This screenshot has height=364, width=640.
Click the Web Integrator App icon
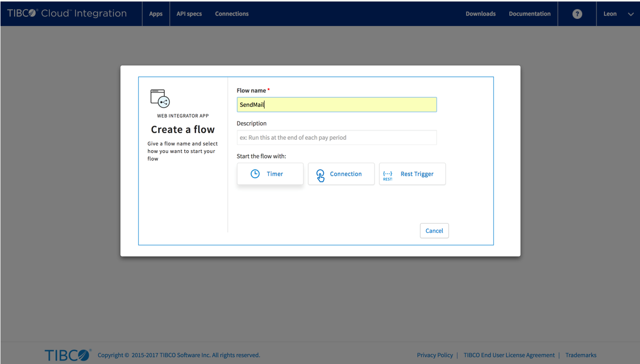160,98
